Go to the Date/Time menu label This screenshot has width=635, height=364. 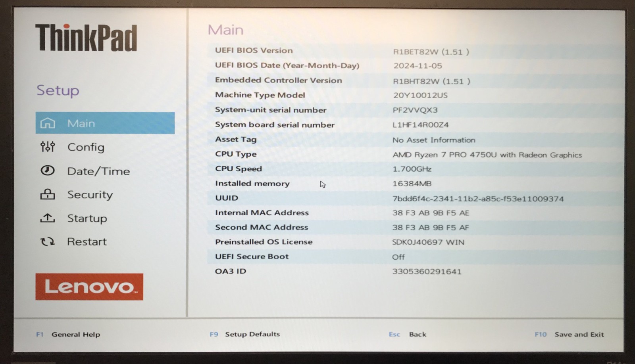[98, 171]
